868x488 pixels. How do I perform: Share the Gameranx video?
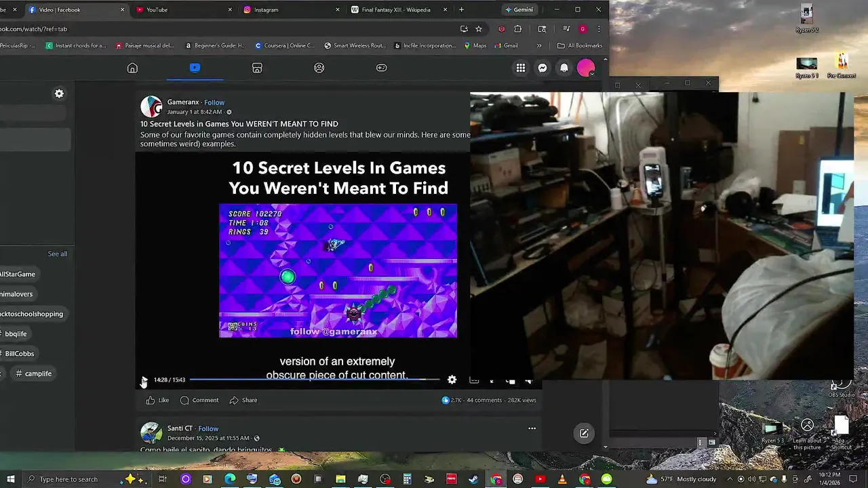(243, 400)
